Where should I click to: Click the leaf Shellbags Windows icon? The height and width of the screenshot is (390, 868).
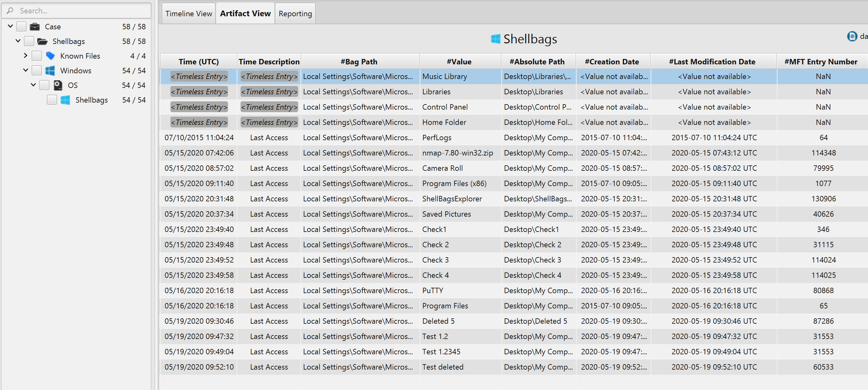(x=65, y=100)
